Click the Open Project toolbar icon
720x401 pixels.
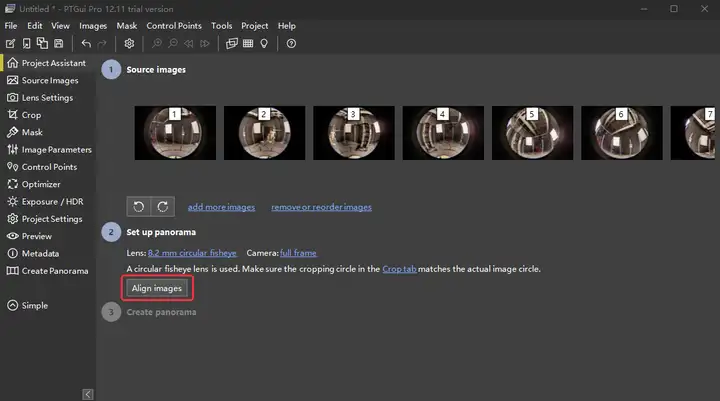[26, 44]
